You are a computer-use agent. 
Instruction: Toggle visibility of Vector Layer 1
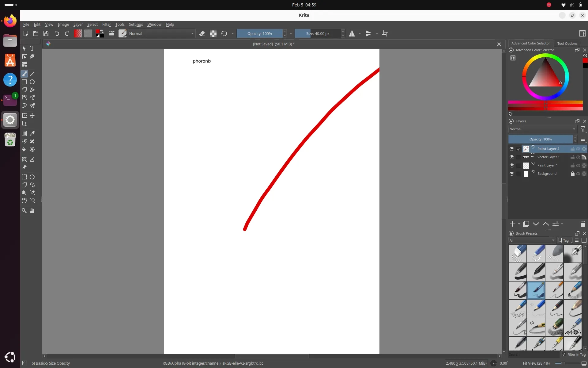click(511, 157)
